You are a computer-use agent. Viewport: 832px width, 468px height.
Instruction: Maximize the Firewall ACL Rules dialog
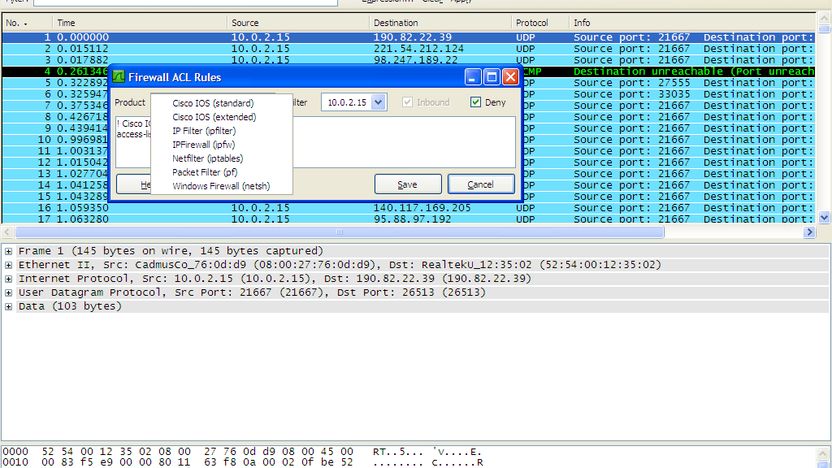(491, 77)
